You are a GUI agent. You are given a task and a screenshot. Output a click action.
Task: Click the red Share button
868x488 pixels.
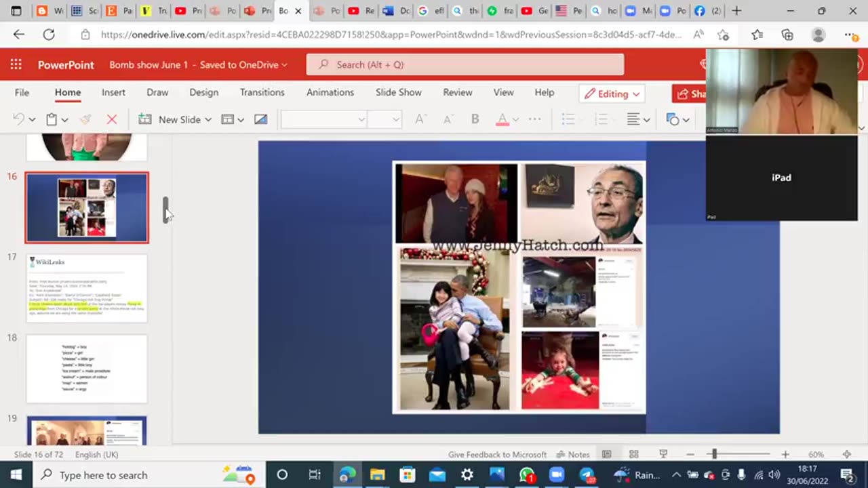click(x=689, y=94)
